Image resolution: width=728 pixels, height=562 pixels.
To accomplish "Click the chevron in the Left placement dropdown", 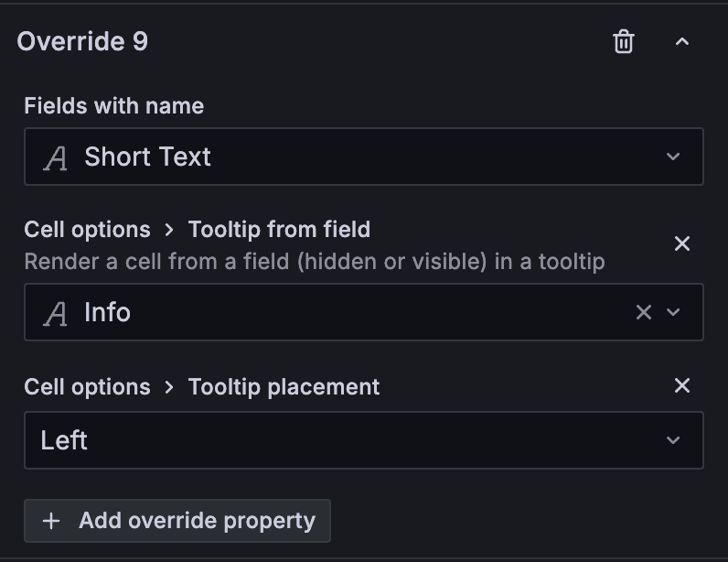I will pos(673,440).
